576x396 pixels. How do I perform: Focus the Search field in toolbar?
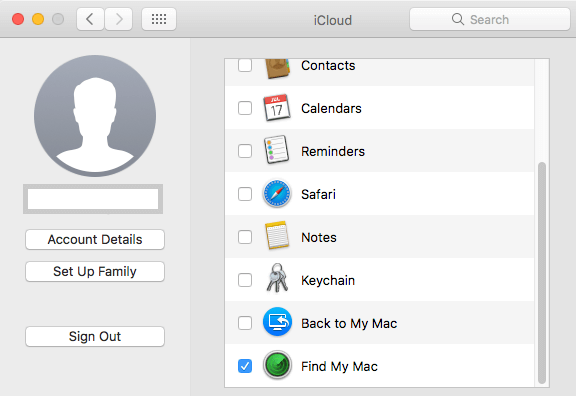[x=490, y=19]
